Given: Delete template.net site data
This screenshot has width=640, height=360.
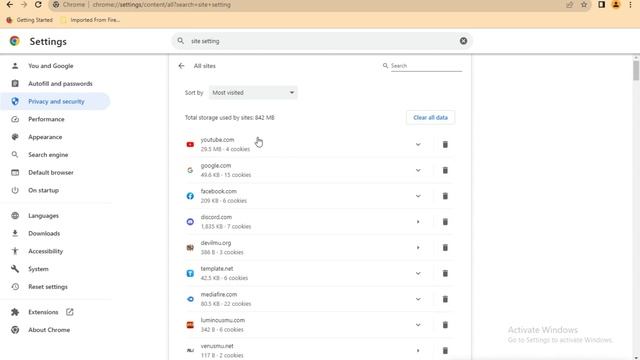Looking at the screenshot, I should pos(445,273).
